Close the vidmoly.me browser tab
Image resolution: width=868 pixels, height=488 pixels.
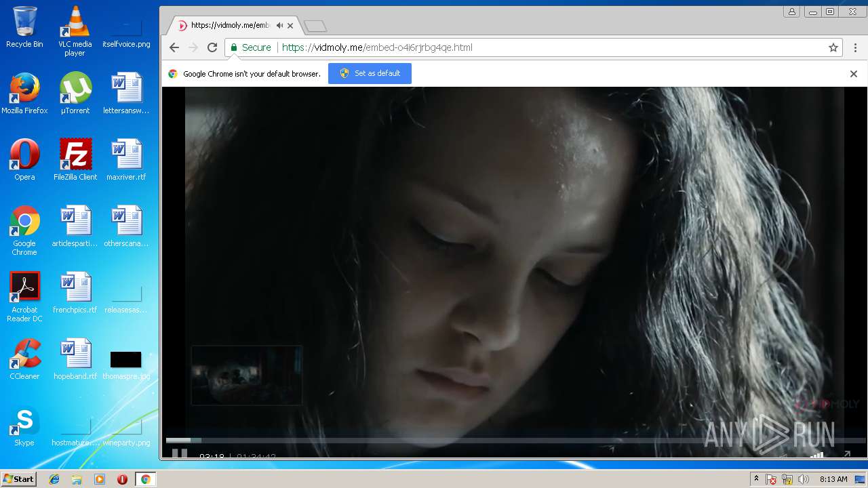pyautogui.click(x=290, y=26)
